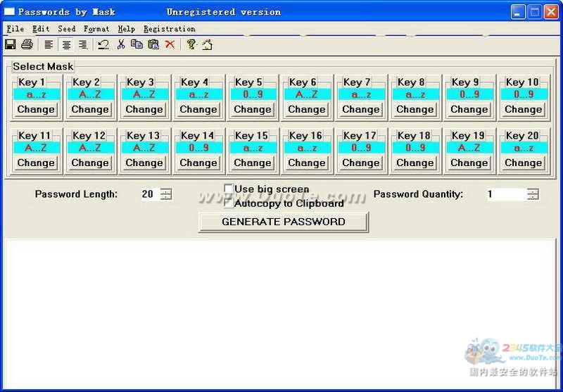Select the center alignment icon
The width and height of the screenshot is (563, 392).
(66, 44)
